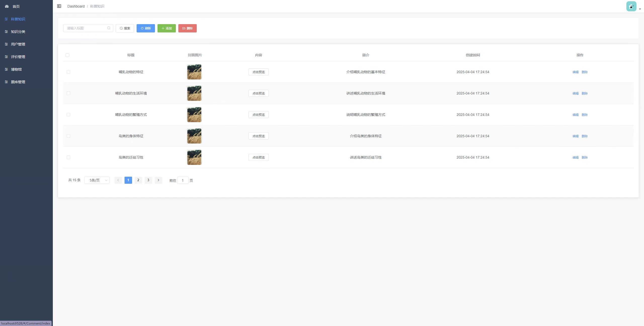Jump to page 2 in pagination
Screen dimensions: 644x326
pos(138,180)
